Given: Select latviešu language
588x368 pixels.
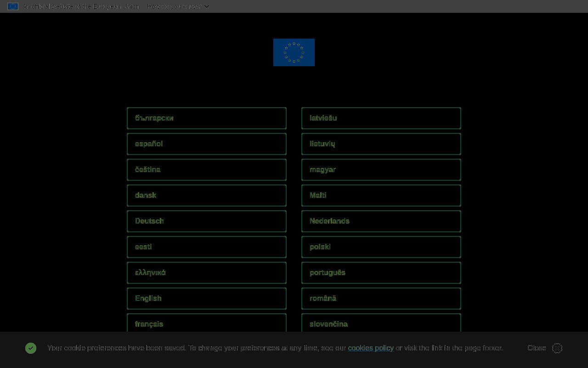Looking at the screenshot, I should [x=381, y=118].
